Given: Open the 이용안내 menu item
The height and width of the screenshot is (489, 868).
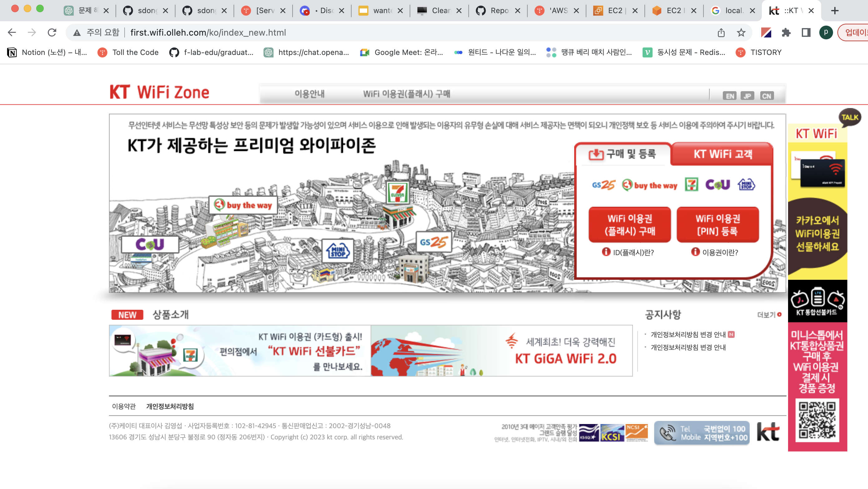Looking at the screenshot, I should tap(309, 94).
